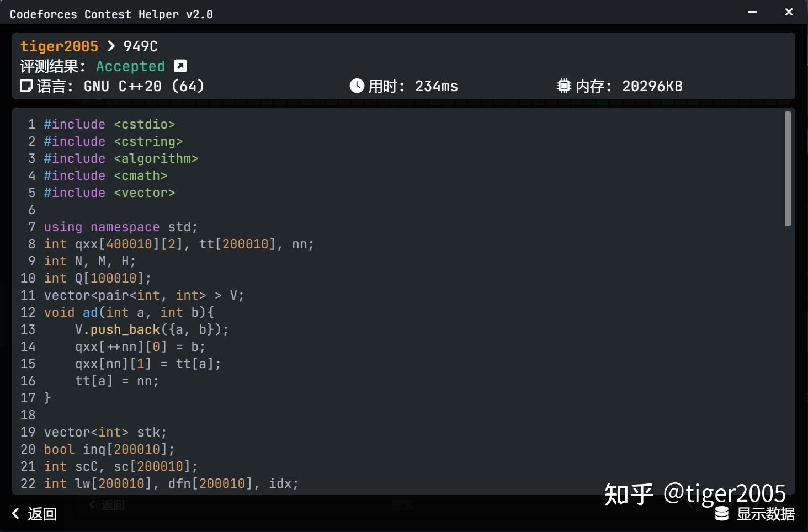The height and width of the screenshot is (532, 808).
Task: Minimize the Contest Helper window
Action: point(752,12)
